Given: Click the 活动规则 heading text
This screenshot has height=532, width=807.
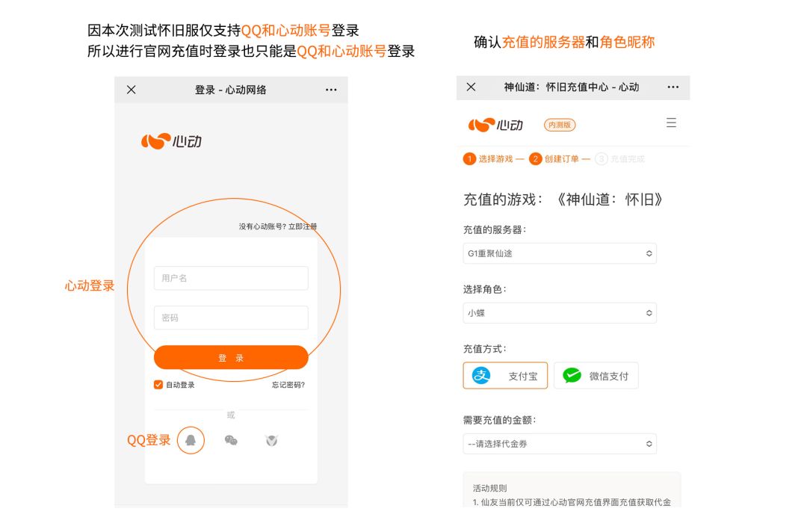Looking at the screenshot, I should click(490, 488).
